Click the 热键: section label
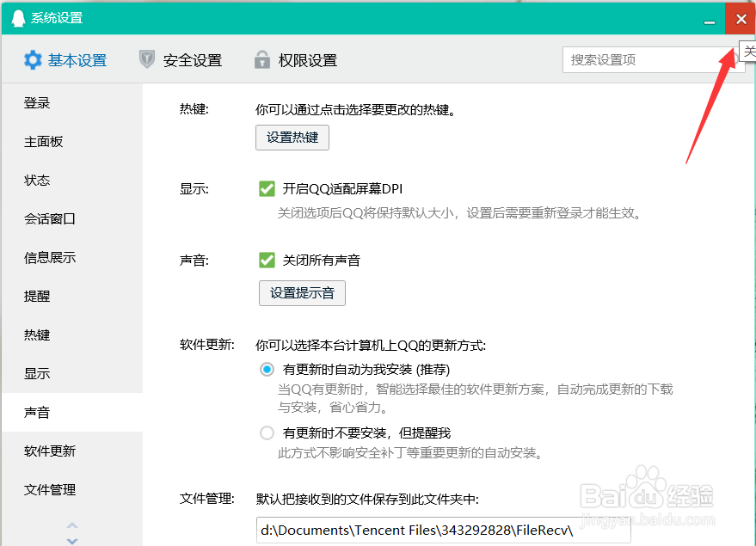This screenshot has height=546, width=756. 194,109
